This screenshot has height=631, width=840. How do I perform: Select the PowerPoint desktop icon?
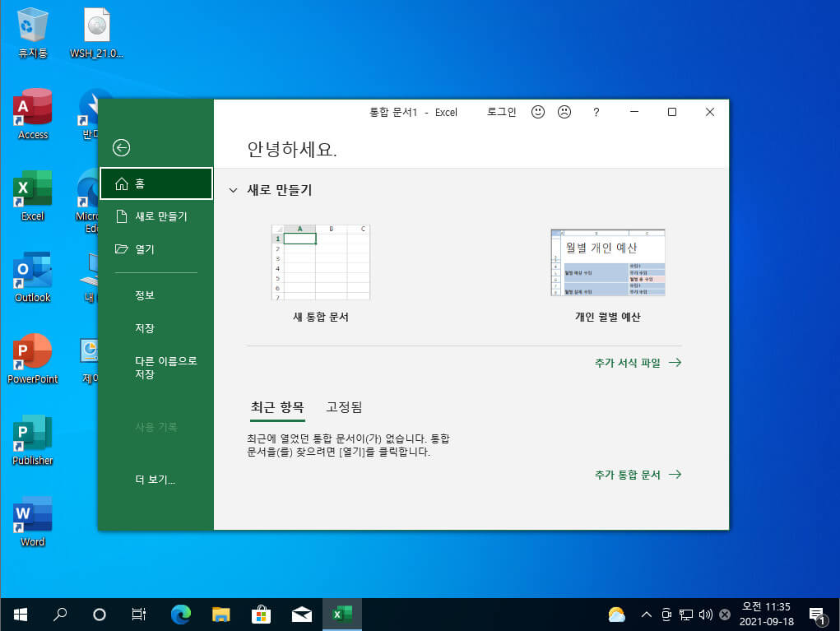click(x=33, y=359)
